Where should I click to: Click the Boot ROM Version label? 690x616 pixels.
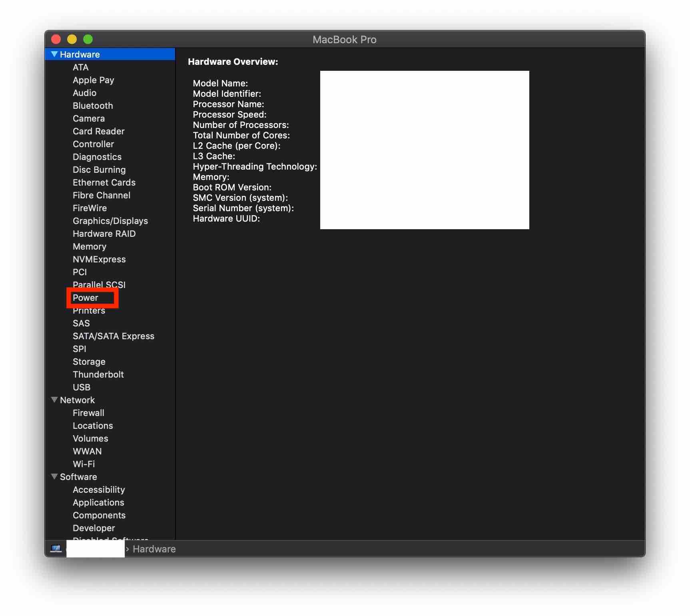(232, 187)
